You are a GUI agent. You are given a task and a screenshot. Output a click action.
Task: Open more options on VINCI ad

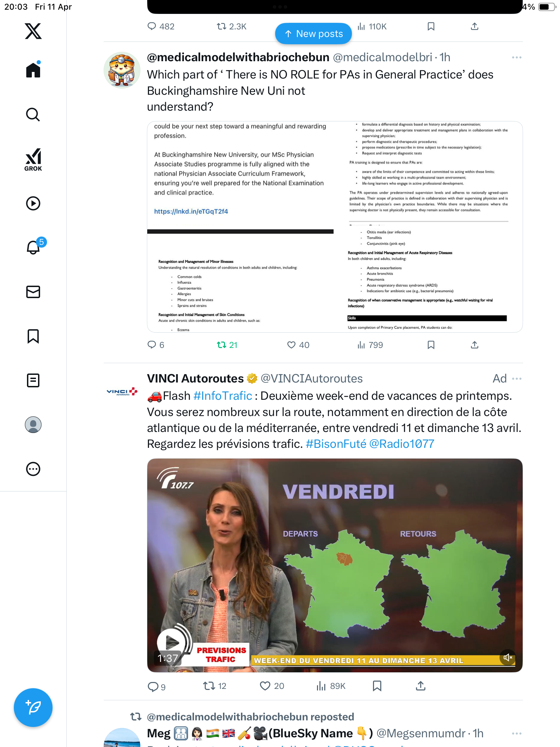[516, 379]
